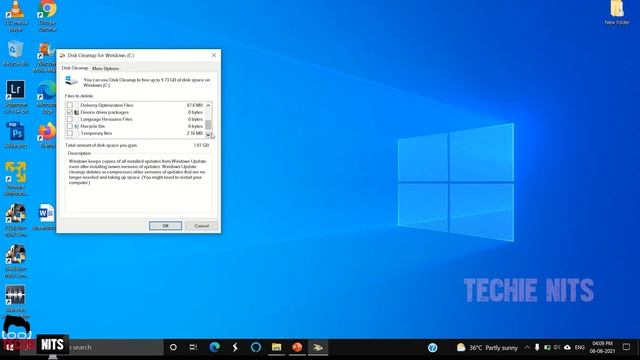640x360 pixels.
Task: Click the volume tray icon
Action: pyautogui.click(x=557, y=347)
